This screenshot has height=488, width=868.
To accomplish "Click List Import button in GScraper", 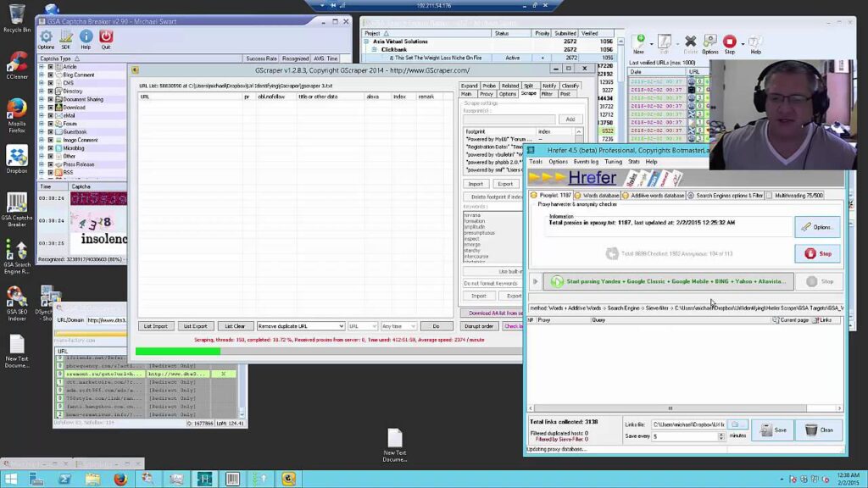I will tap(156, 326).
